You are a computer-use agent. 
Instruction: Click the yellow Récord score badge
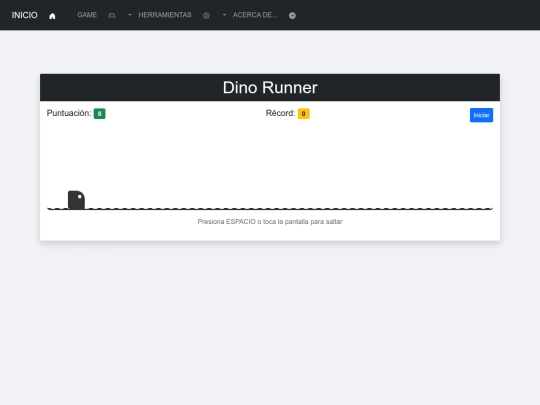[303, 114]
